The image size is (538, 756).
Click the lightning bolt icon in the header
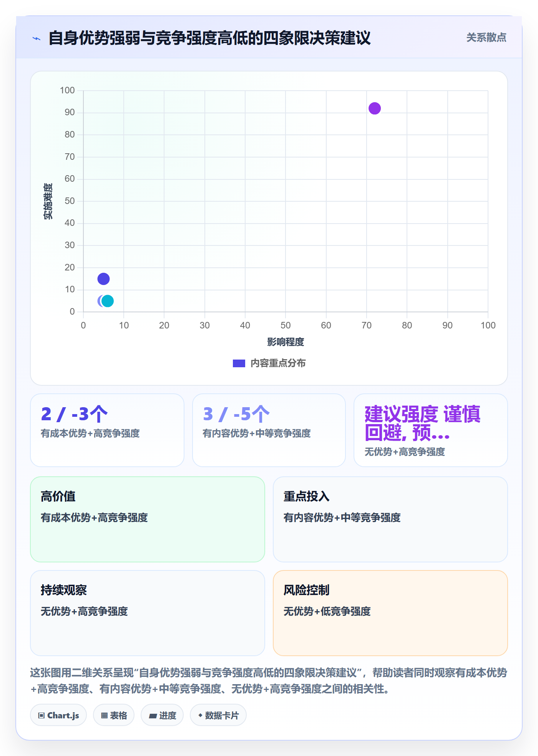click(37, 38)
